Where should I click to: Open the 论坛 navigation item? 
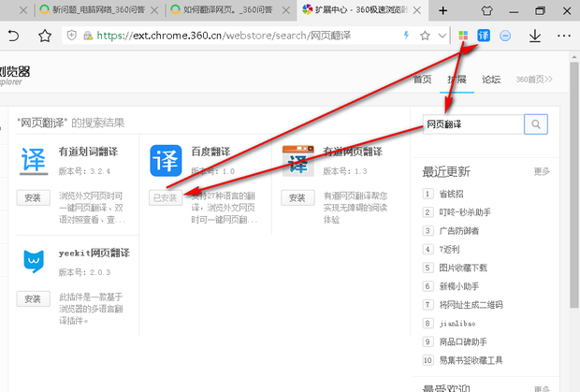pyautogui.click(x=491, y=80)
